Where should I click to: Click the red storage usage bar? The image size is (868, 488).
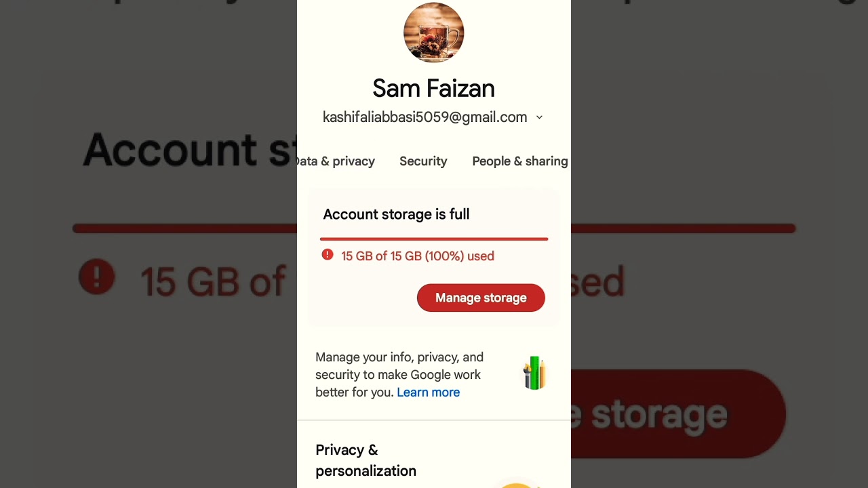click(x=434, y=239)
